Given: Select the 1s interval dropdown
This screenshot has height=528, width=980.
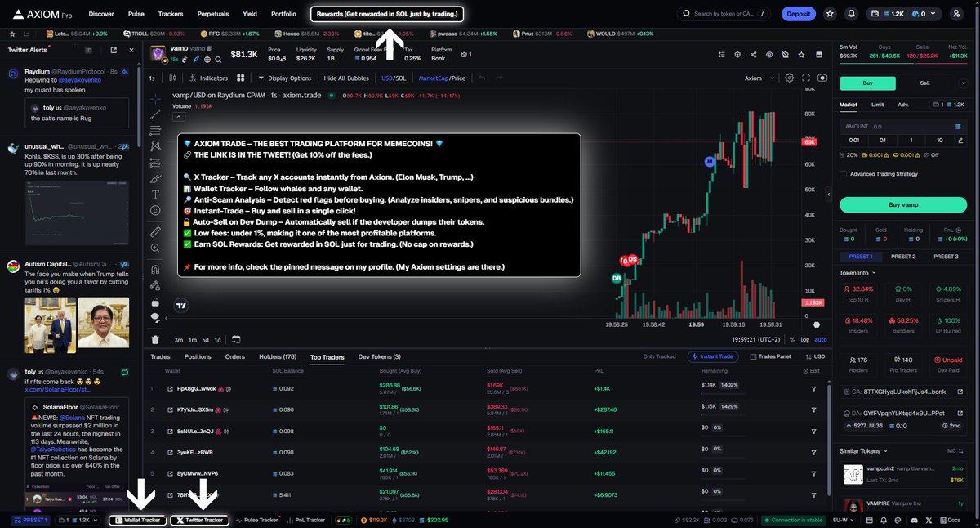Looking at the screenshot, I should tap(152, 78).
